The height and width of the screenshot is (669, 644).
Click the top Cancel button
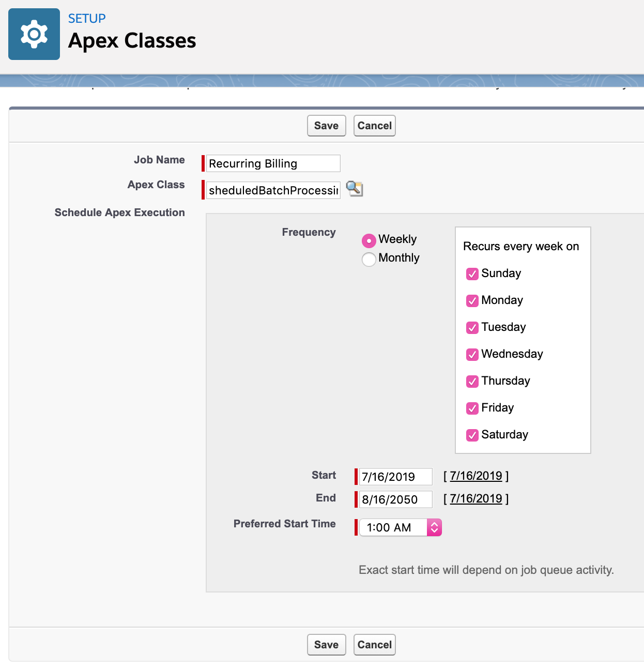(x=375, y=126)
